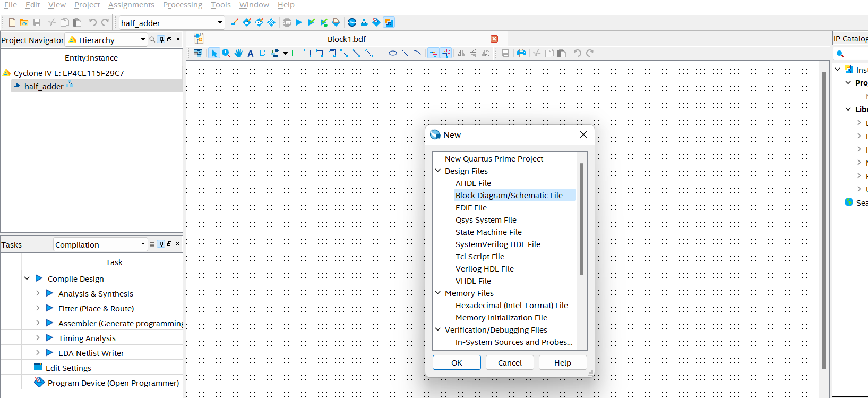Select half_adder entity in hierarchy
Screen dimensions: 868x398
[44, 86]
